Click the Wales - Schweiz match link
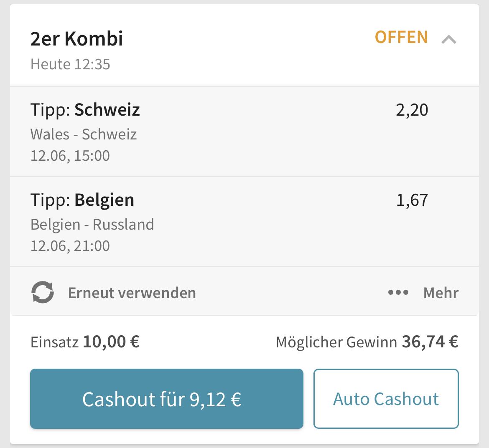Image resolution: width=489 pixels, height=448 pixels. point(84,134)
